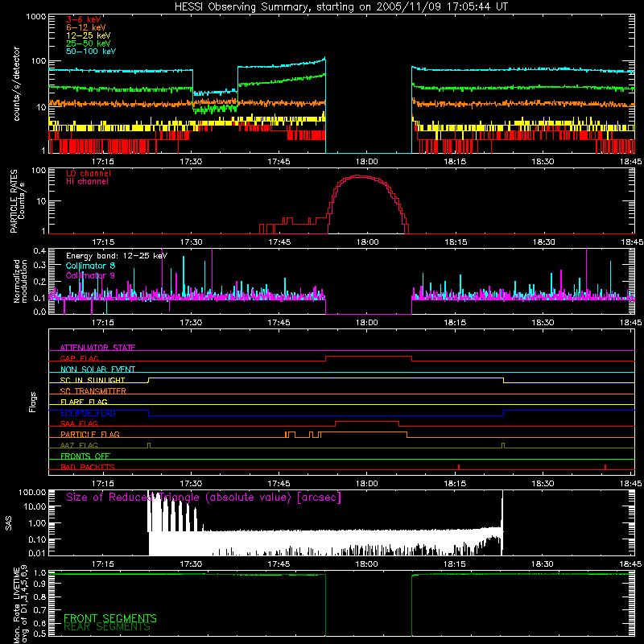This screenshot has width=644, height=644.
Task: Click the raised segment of the GAP FLAG line
Action: (x=369, y=357)
